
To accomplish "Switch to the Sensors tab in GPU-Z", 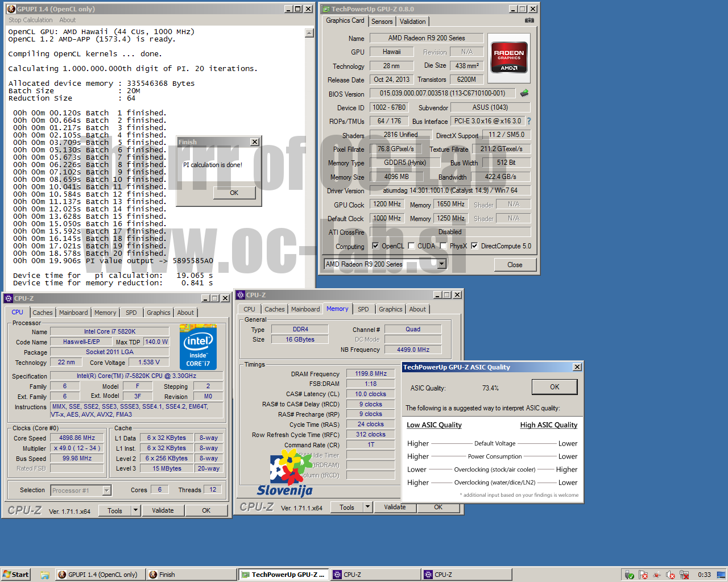I will pos(382,22).
